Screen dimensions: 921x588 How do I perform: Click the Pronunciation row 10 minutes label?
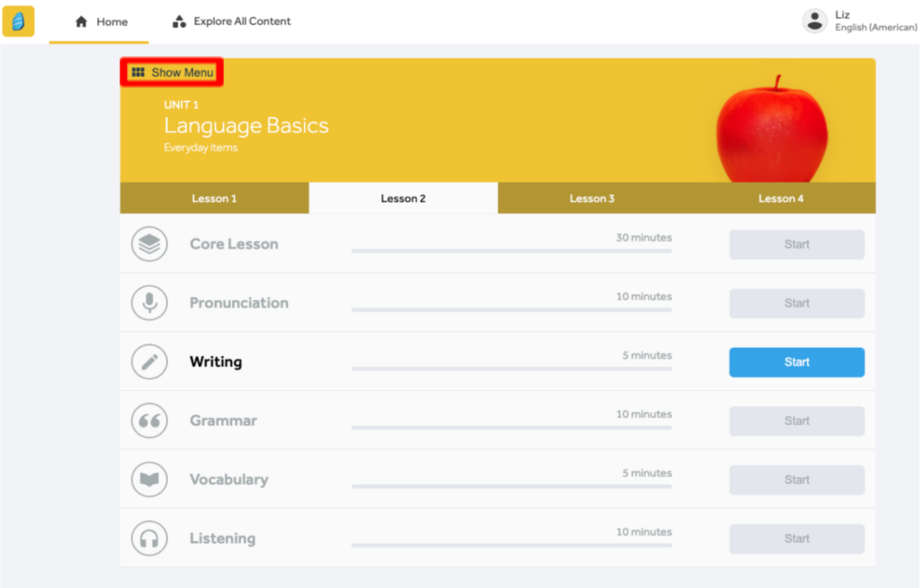[644, 296]
